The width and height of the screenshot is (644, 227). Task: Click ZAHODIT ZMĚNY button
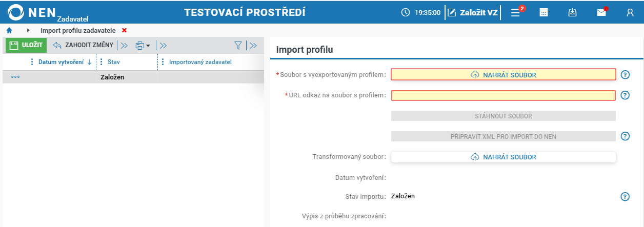pyautogui.click(x=83, y=45)
